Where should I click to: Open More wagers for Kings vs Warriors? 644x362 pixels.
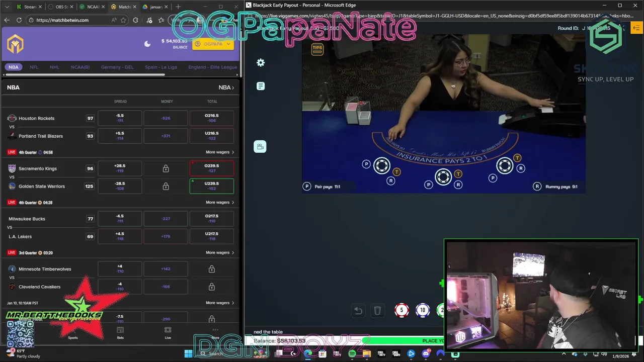[x=220, y=202]
